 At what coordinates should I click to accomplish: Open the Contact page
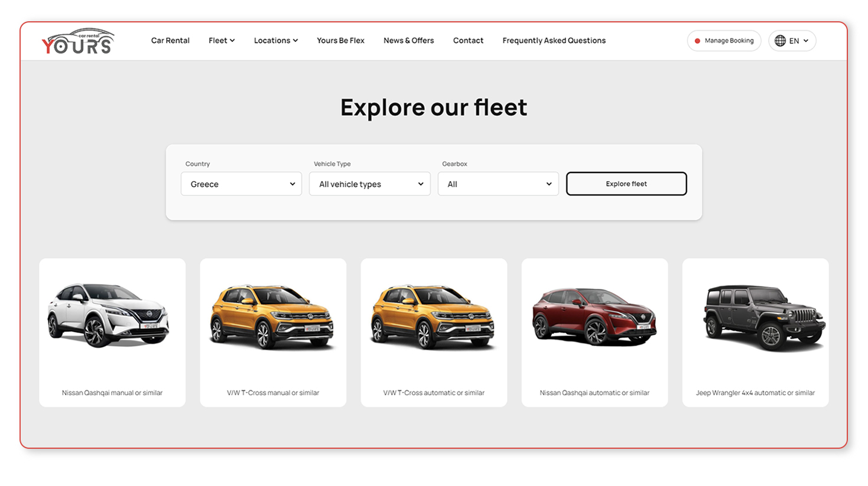point(468,41)
